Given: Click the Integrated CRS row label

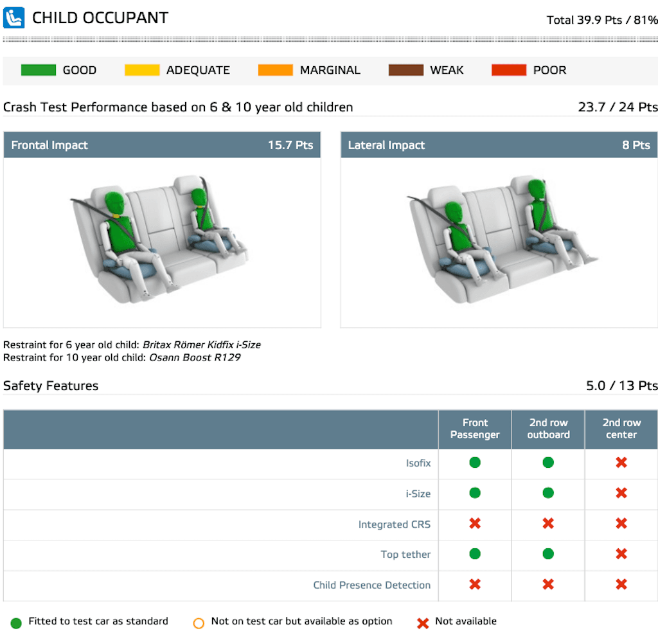Looking at the screenshot, I should pos(394,524).
